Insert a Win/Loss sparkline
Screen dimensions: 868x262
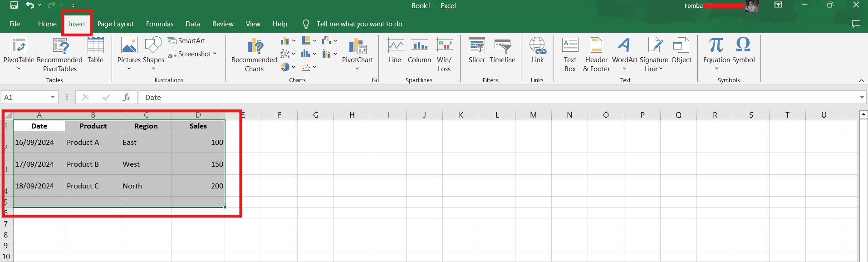pos(444,54)
